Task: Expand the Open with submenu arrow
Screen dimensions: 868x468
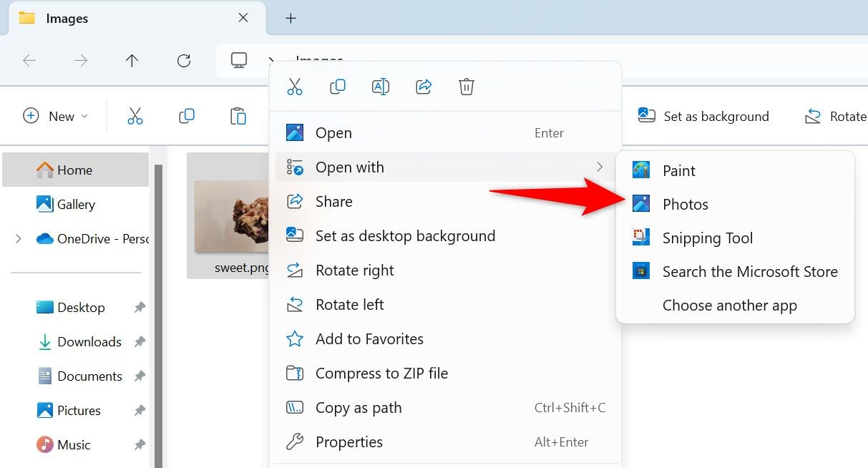Action: click(600, 167)
